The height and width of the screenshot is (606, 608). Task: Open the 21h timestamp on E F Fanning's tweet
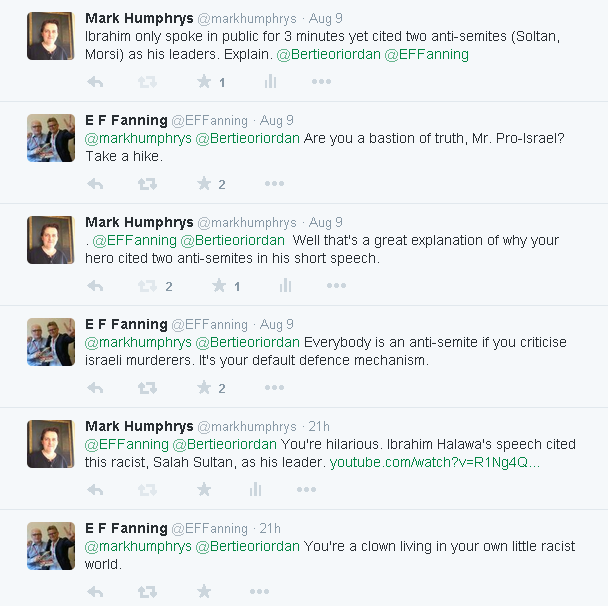(x=269, y=528)
